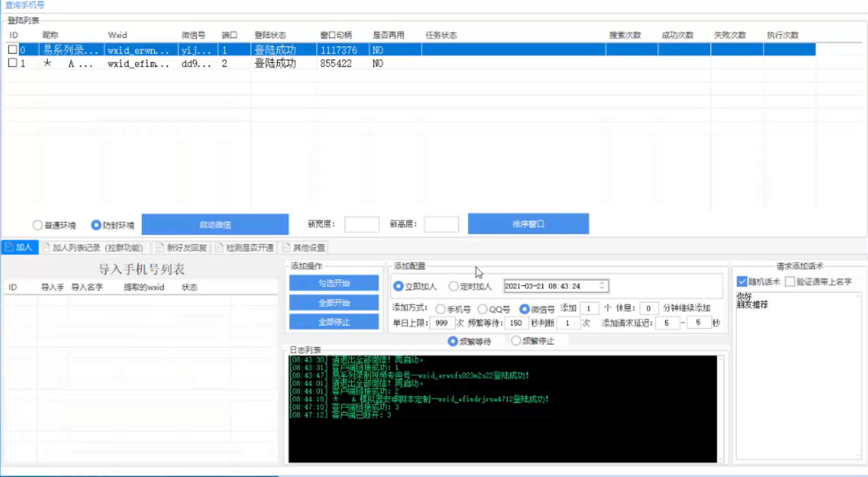Select 定时加人 radio option
Viewport: 868px width, 477px height.
[454, 286]
